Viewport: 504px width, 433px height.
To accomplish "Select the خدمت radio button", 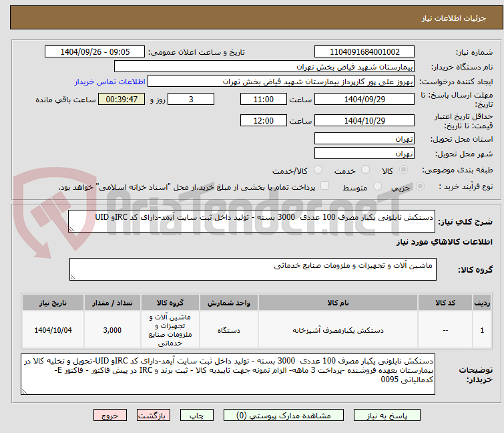I will coord(365,170).
